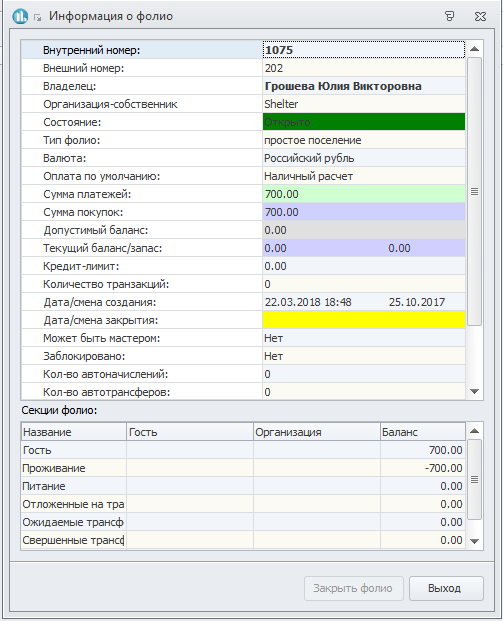The height and width of the screenshot is (621, 503).
Task: Click the yellow Дата/смена закрытия cell
Action: coord(364,320)
